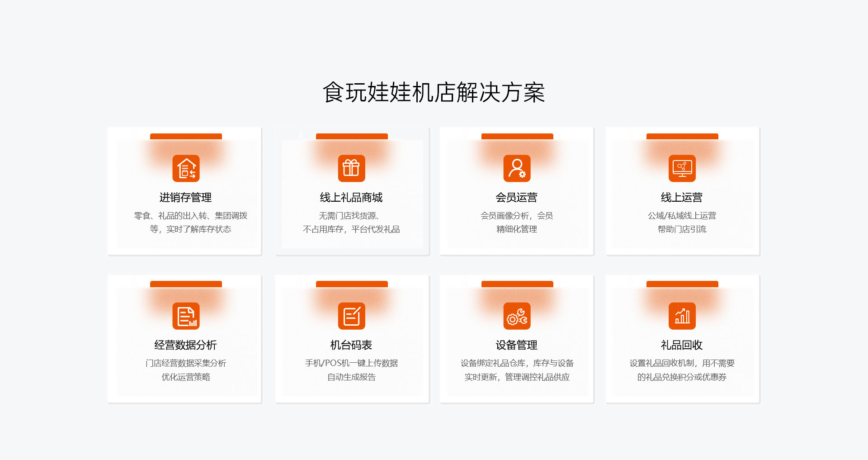The width and height of the screenshot is (868, 460).
Task: Select the 线上运营 card title
Action: [x=682, y=198]
